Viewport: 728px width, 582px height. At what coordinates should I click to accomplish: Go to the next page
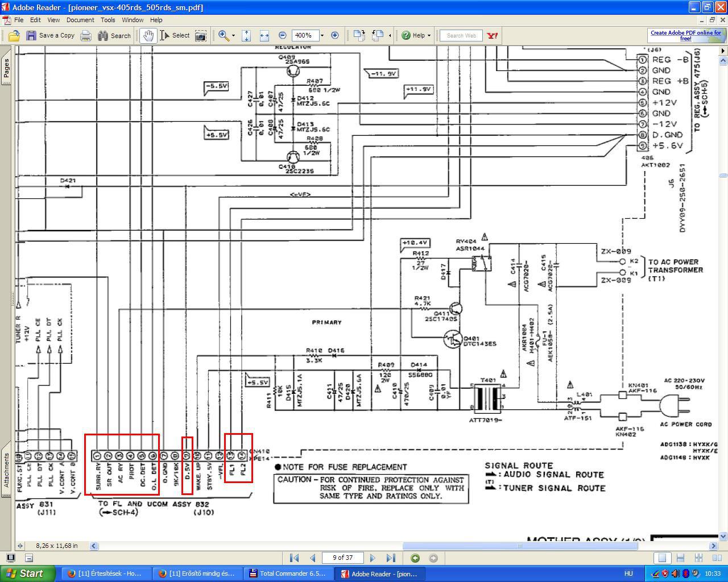click(373, 558)
